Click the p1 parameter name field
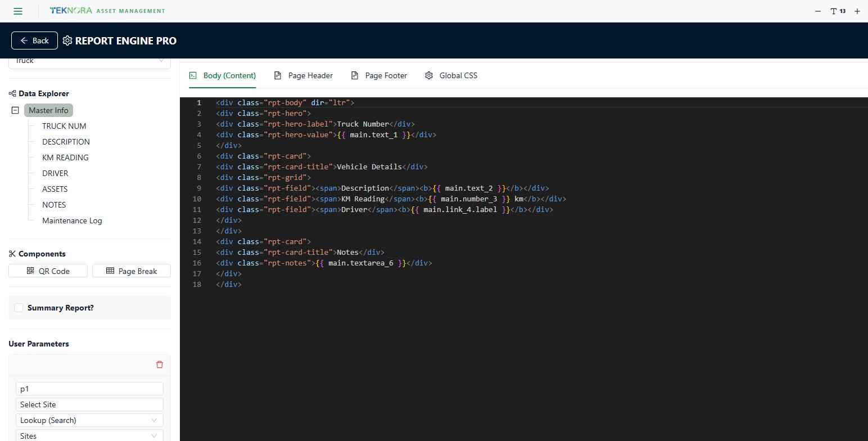 tap(89, 389)
